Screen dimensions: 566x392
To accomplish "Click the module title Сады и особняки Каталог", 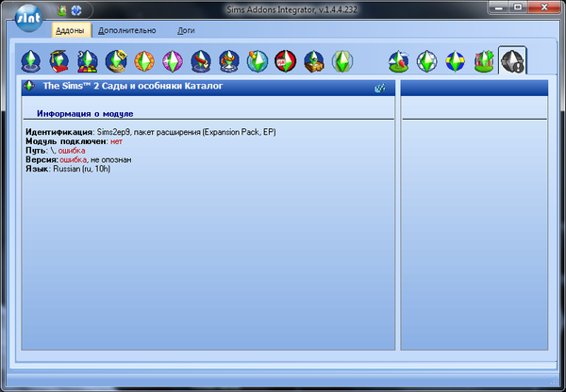I will click(x=133, y=86).
